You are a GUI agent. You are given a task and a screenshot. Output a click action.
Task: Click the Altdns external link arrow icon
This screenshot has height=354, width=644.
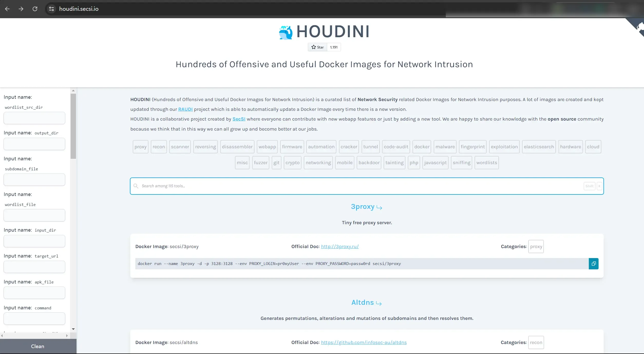pyautogui.click(x=379, y=303)
